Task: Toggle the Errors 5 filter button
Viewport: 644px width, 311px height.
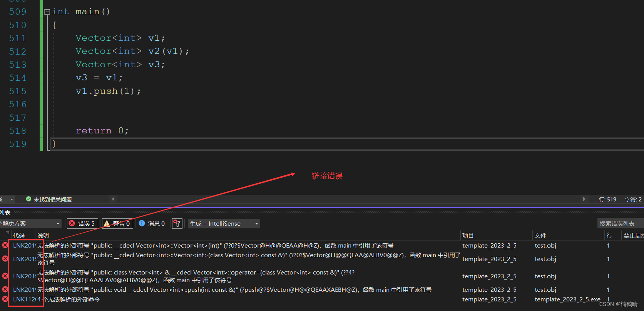Action: (x=82, y=223)
